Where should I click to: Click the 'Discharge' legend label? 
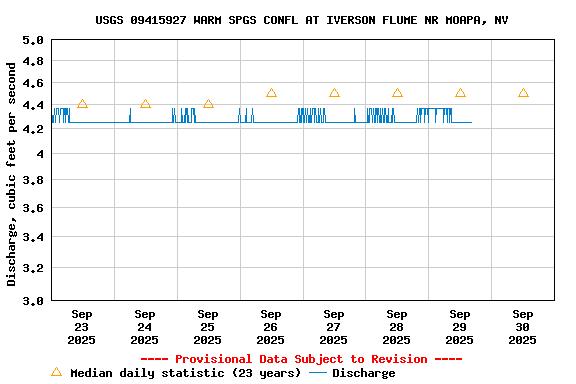[x=364, y=373]
